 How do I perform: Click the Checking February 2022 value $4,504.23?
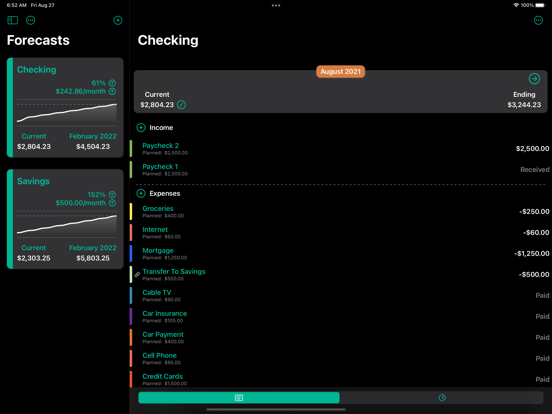point(93,146)
